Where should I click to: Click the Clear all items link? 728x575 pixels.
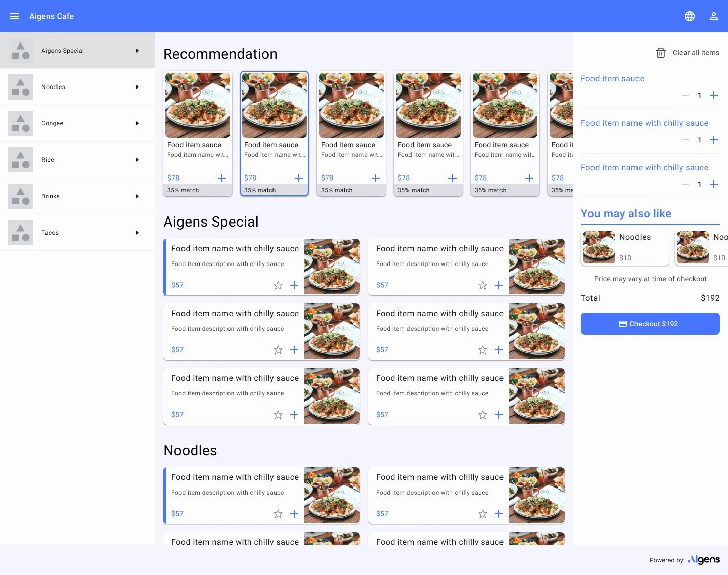coord(696,52)
